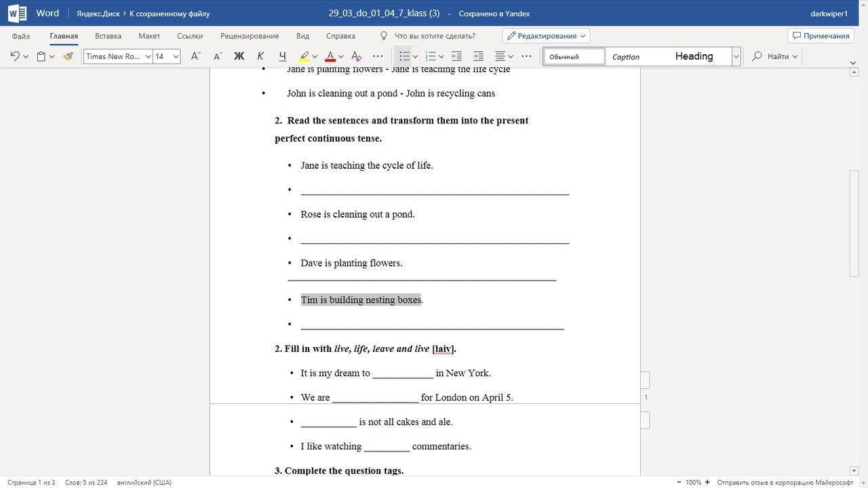Toggle italic (К) formatting

[260, 56]
